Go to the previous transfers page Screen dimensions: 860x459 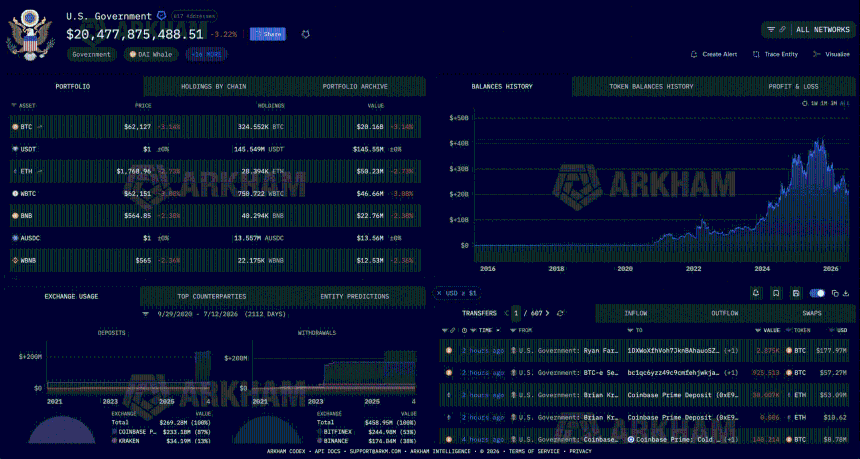pyautogui.click(x=506, y=313)
